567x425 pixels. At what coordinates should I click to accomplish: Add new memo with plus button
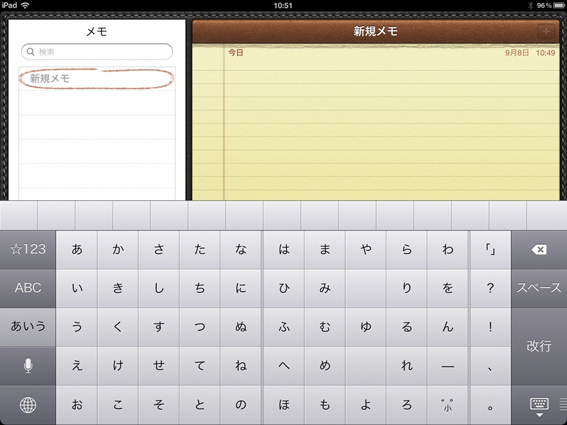pos(546,31)
